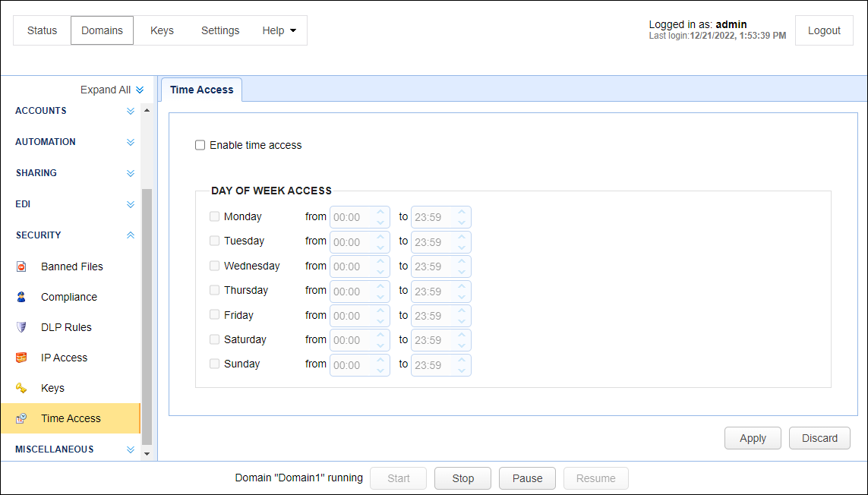Open the Settings menu item
Screen dimensions: 868x495
(x=220, y=30)
